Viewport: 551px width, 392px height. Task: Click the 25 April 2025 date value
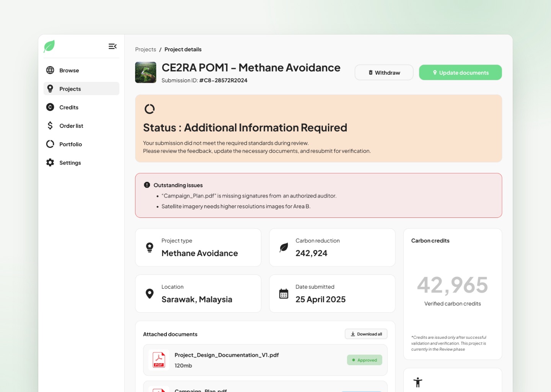click(x=321, y=299)
